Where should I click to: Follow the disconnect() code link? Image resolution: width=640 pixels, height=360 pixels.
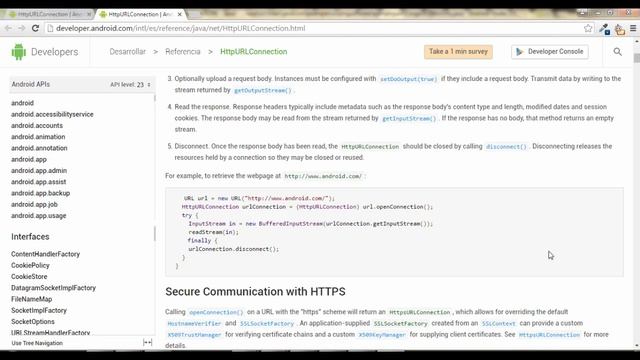[x=506, y=147]
